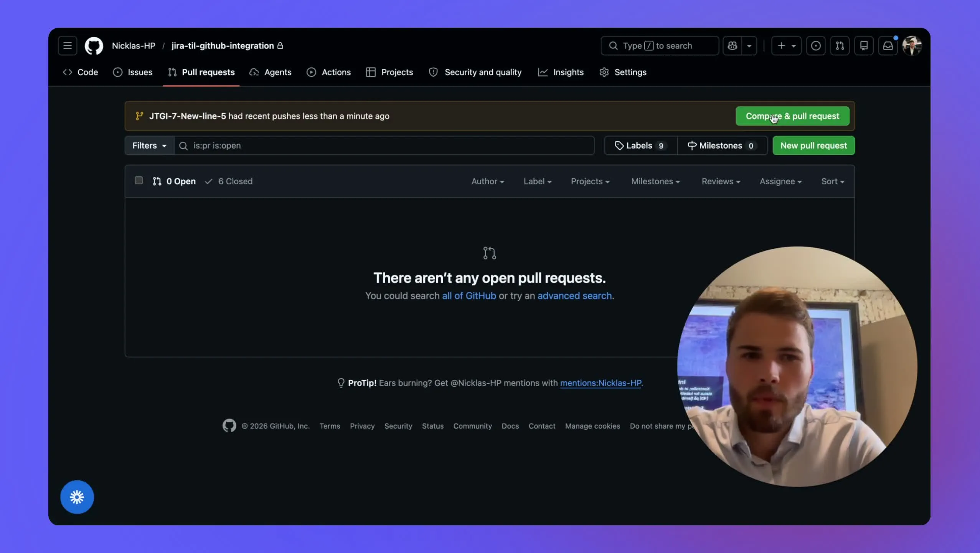Open the repositories icon in header
Viewport: 980px width, 553px height.
click(x=864, y=46)
